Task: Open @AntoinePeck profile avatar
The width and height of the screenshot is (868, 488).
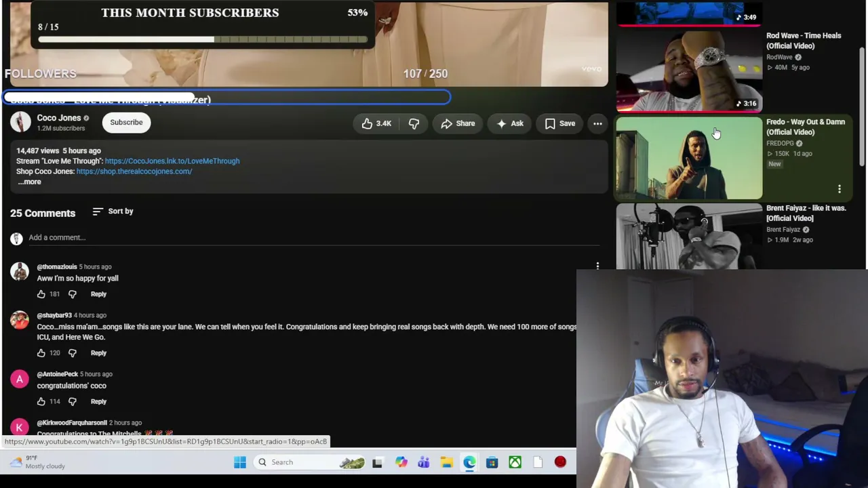Action: click(x=20, y=380)
